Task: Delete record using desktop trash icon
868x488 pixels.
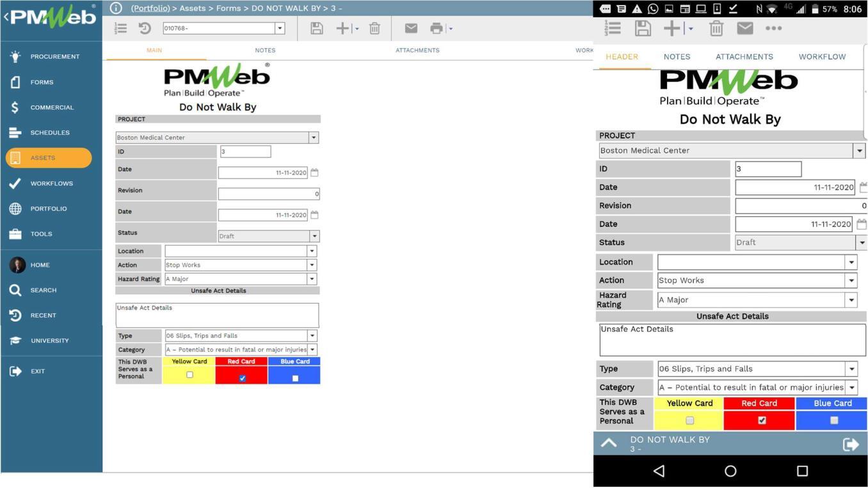Action: point(375,28)
